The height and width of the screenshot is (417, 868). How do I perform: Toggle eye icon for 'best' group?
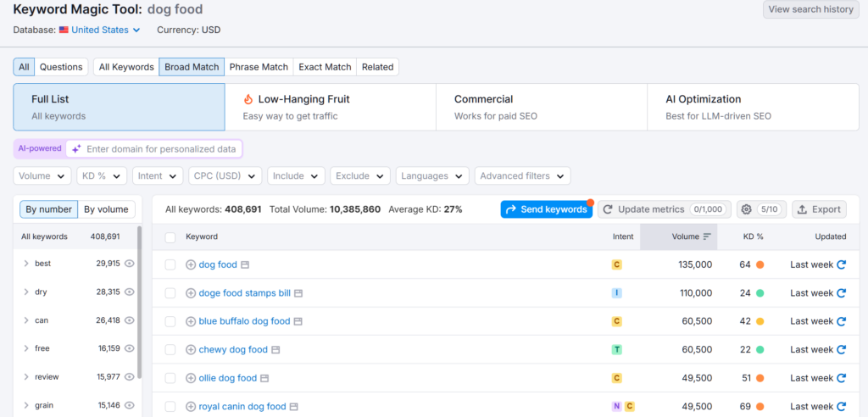[x=130, y=264]
